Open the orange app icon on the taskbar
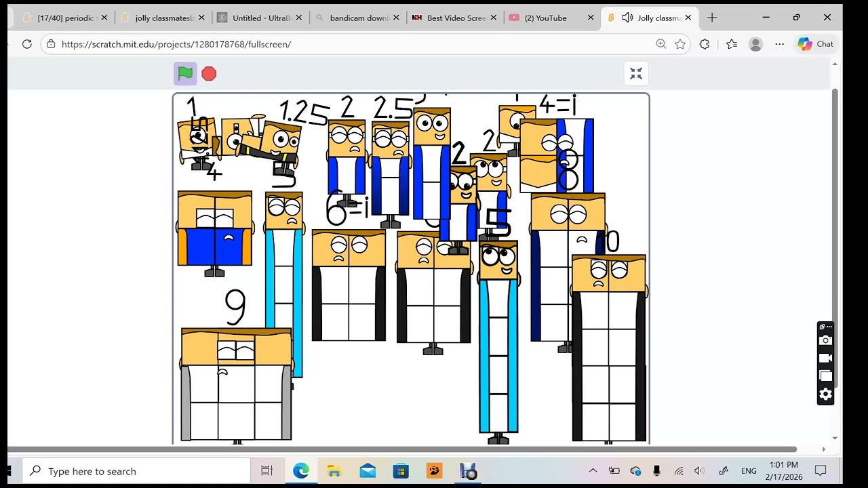 point(435,471)
